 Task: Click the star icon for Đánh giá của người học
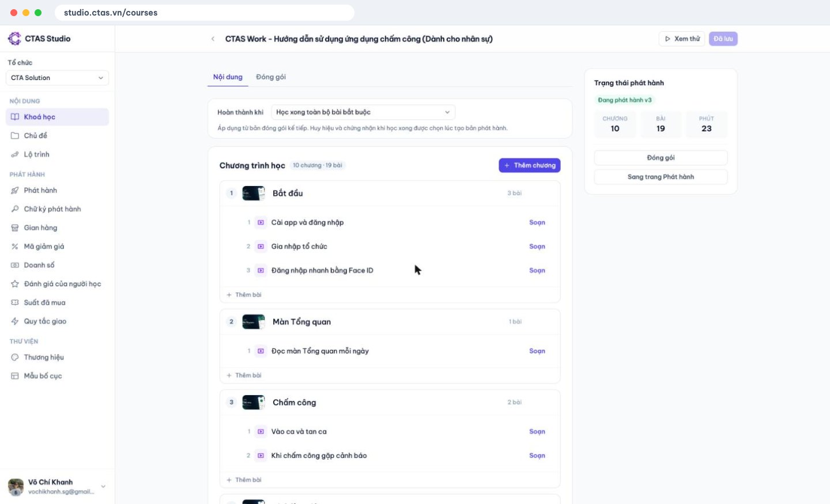(15, 284)
